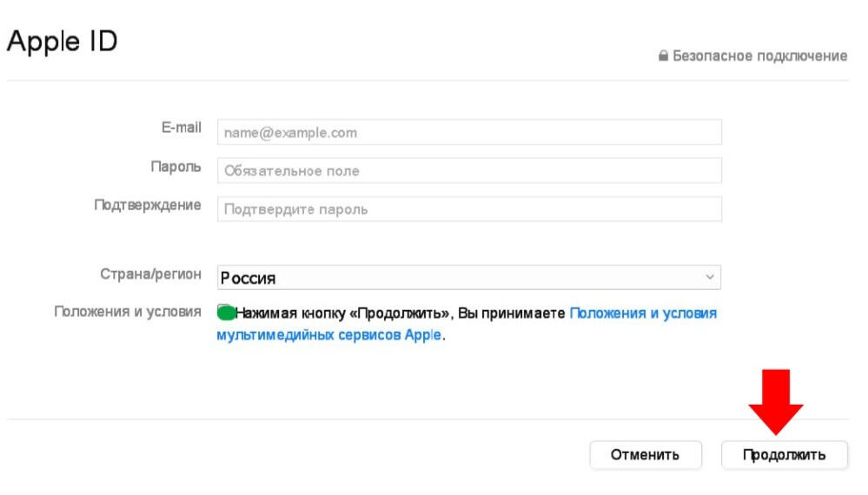The height and width of the screenshot is (495, 868).
Task: Click the lock icon beside Безопасное подключение
Action: point(664,56)
